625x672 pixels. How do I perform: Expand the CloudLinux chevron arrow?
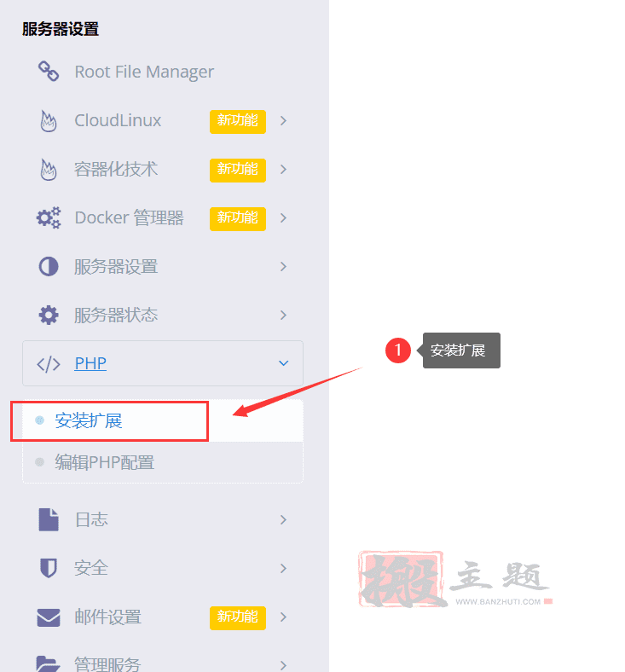(283, 121)
